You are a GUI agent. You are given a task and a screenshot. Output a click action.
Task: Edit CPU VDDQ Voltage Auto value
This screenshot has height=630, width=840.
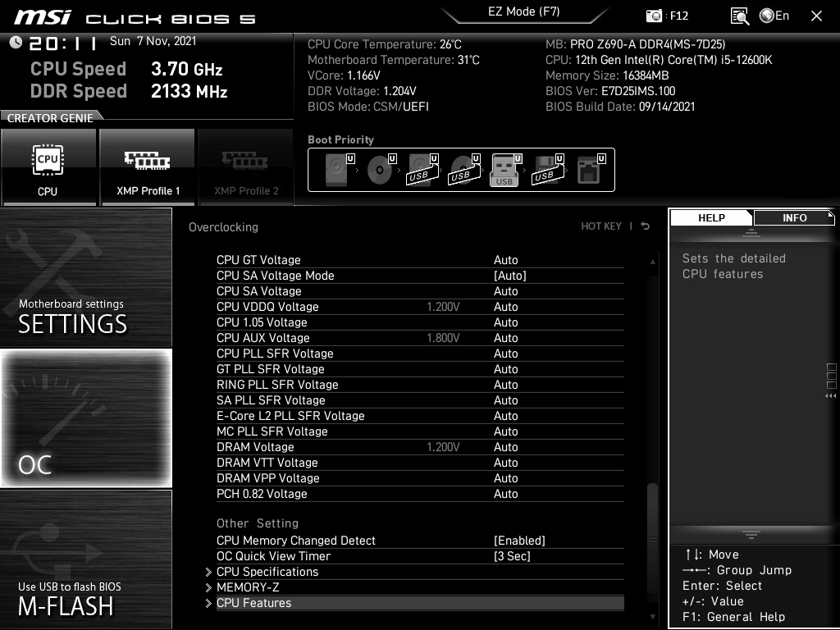(505, 307)
